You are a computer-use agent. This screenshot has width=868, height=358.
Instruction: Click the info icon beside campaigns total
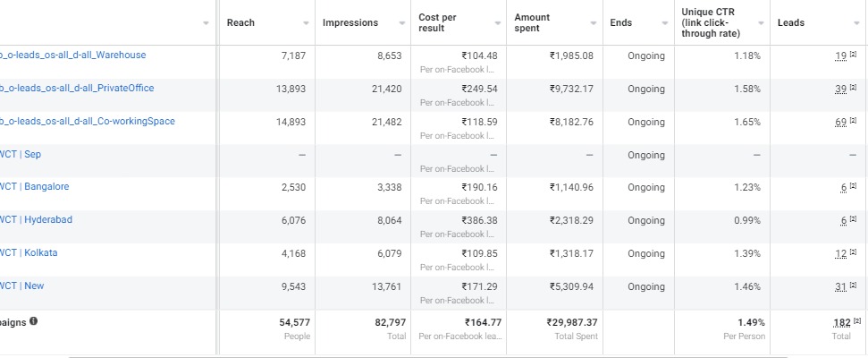(34, 320)
